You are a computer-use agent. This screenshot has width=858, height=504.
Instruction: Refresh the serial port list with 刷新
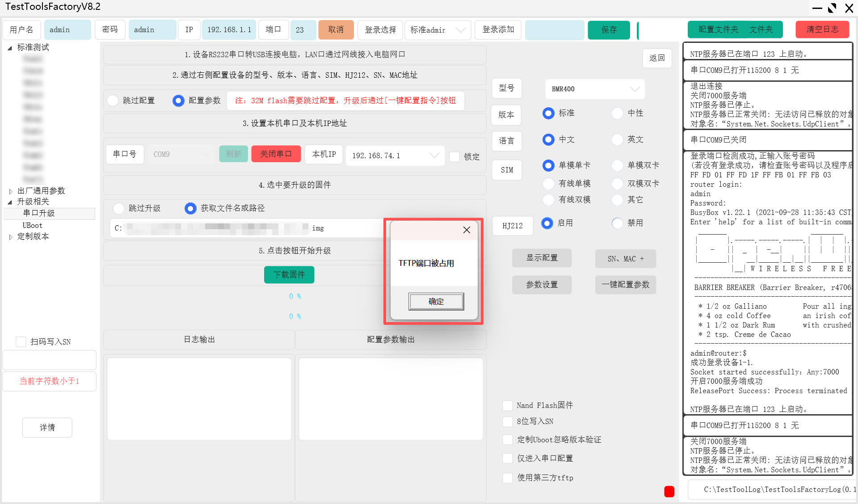point(233,154)
